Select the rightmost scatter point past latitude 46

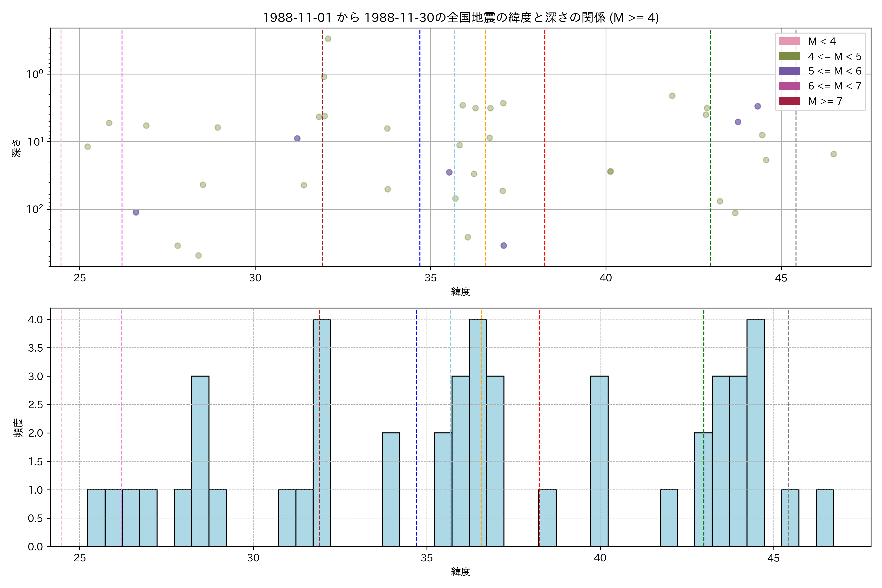833,154
